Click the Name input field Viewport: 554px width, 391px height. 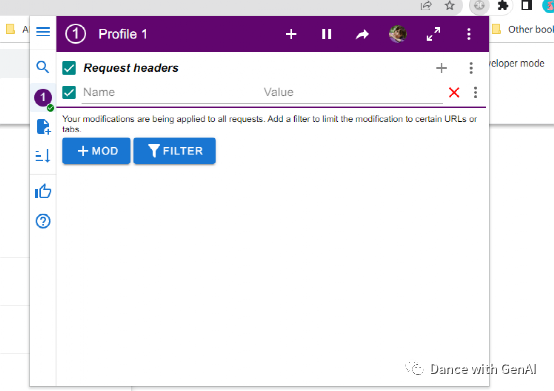click(x=171, y=93)
